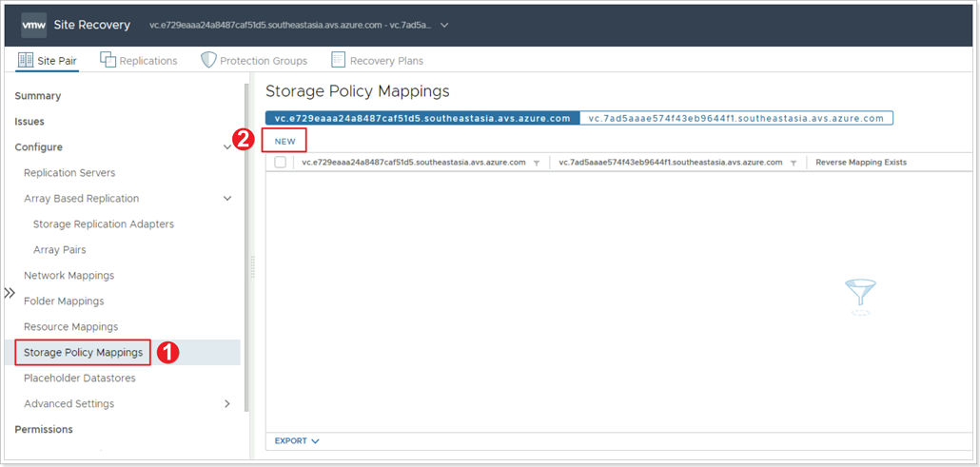Go to the Recovery Plans tab
The width and height of the screenshot is (980, 467).
tap(386, 61)
